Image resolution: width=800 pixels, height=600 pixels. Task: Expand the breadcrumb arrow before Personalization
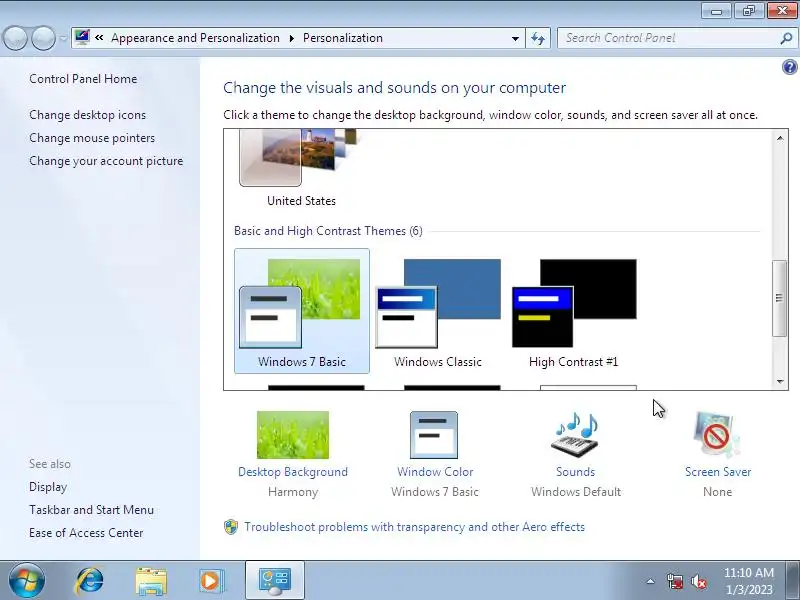292,38
